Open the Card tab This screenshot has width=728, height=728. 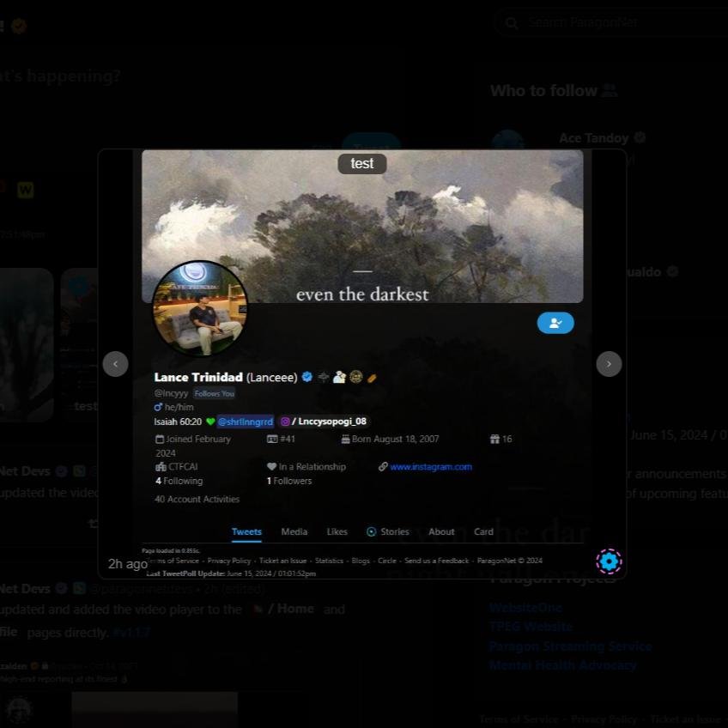click(483, 532)
